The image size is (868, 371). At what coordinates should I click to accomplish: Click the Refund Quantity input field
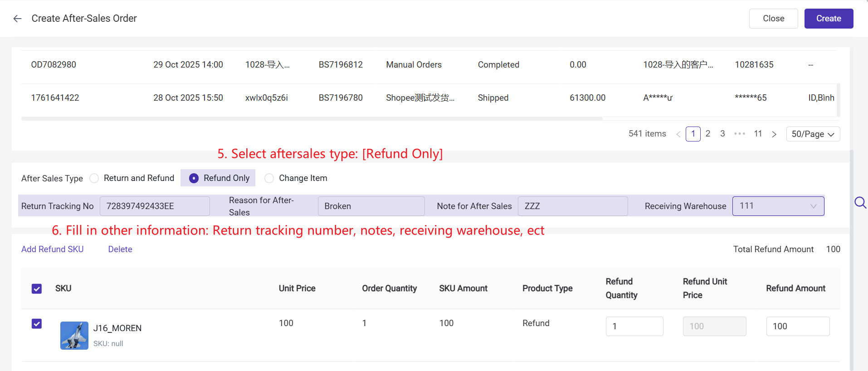[634, 327]
